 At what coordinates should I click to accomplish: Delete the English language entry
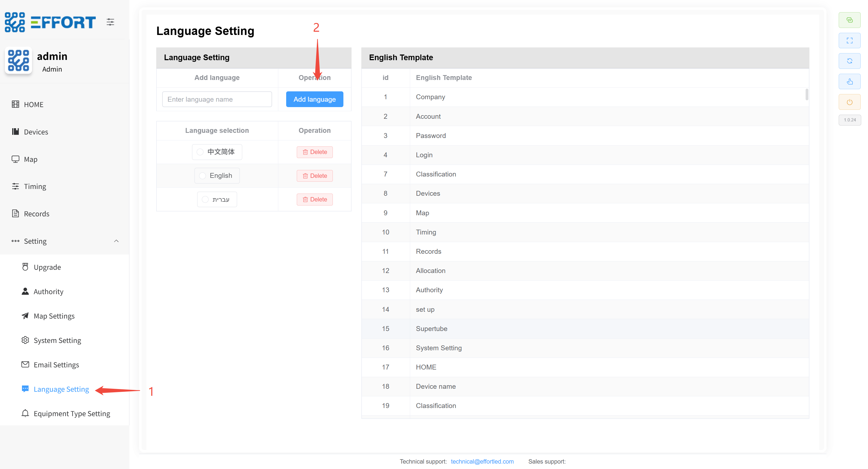314,176
